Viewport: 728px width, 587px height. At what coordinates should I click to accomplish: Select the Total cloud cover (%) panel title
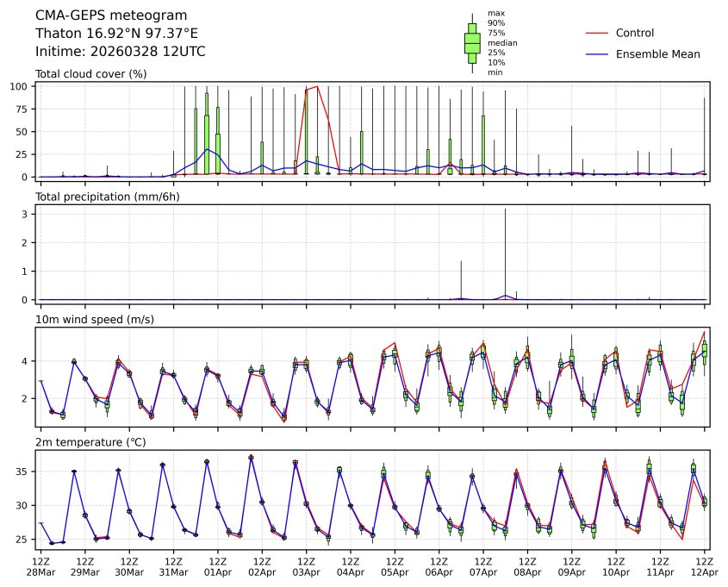tap(90, 73)
